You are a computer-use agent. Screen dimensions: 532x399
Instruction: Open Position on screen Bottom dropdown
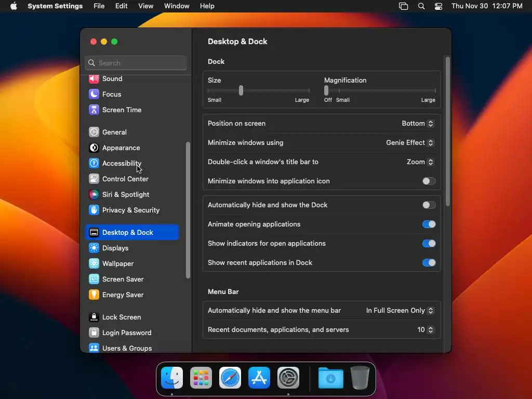pyautogui.click(x=418, y=124)
